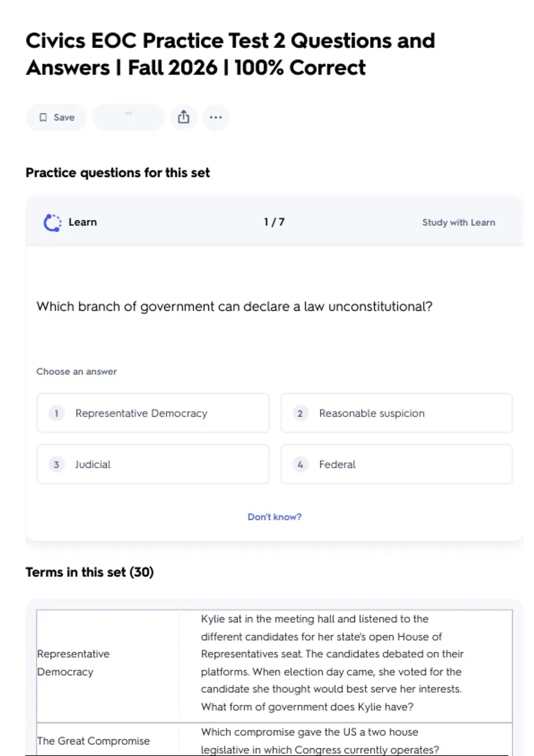Click the Representative Democracy term cell
Viewport: 534px width, 756px height.
(73, 663)
